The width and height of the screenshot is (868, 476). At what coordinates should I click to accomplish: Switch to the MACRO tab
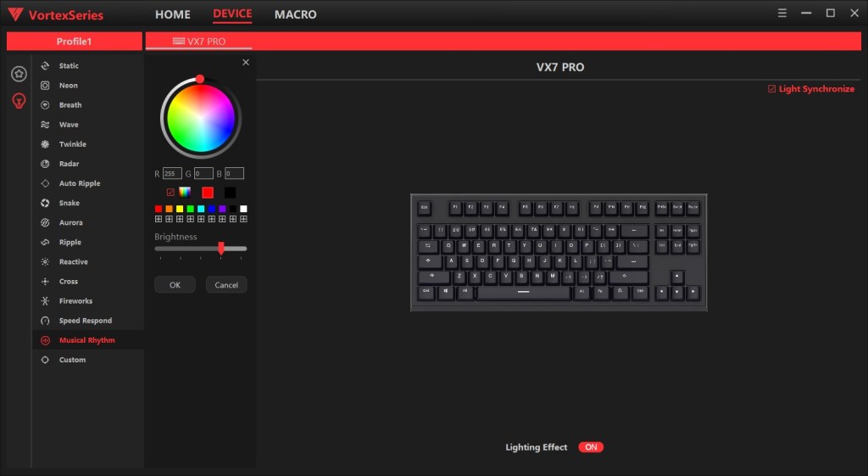click(x=296, y=14)
